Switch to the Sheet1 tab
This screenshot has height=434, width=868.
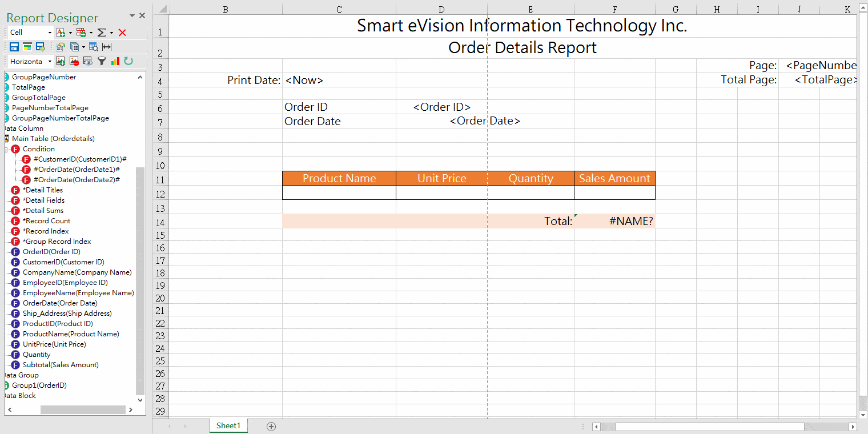228,425
